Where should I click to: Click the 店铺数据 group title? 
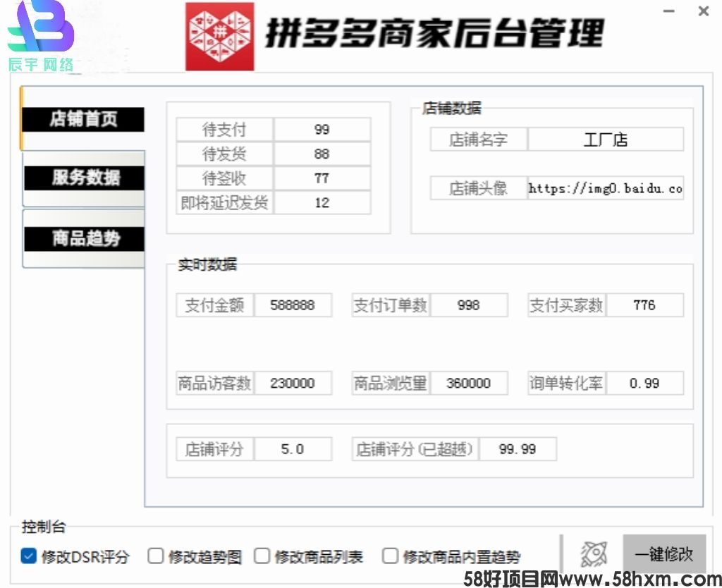[452, 108]
